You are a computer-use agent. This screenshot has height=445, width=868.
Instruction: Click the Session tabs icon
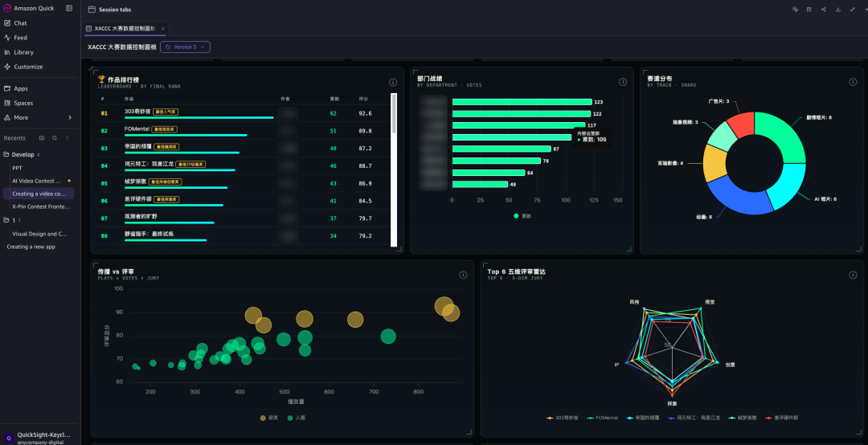tap(92, 10)
